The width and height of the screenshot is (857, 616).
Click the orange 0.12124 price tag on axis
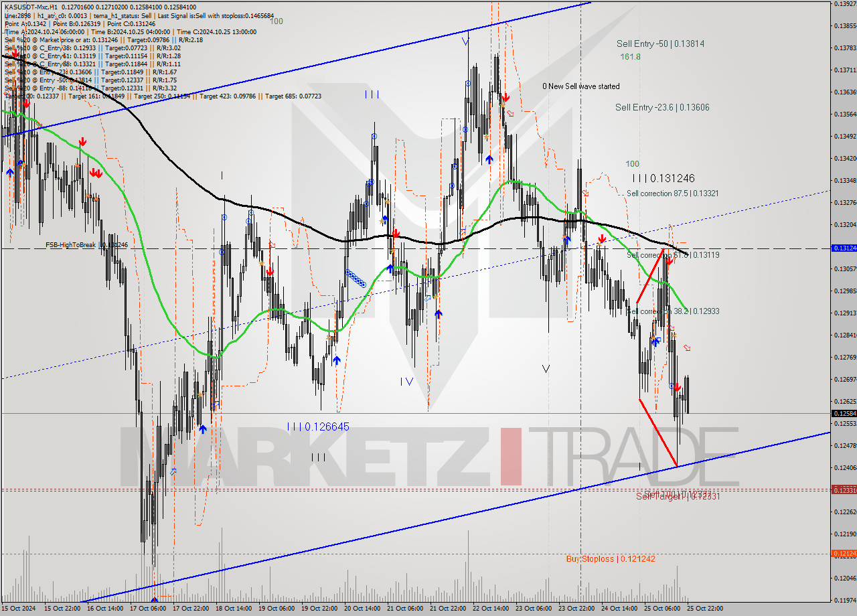(844, 553)
